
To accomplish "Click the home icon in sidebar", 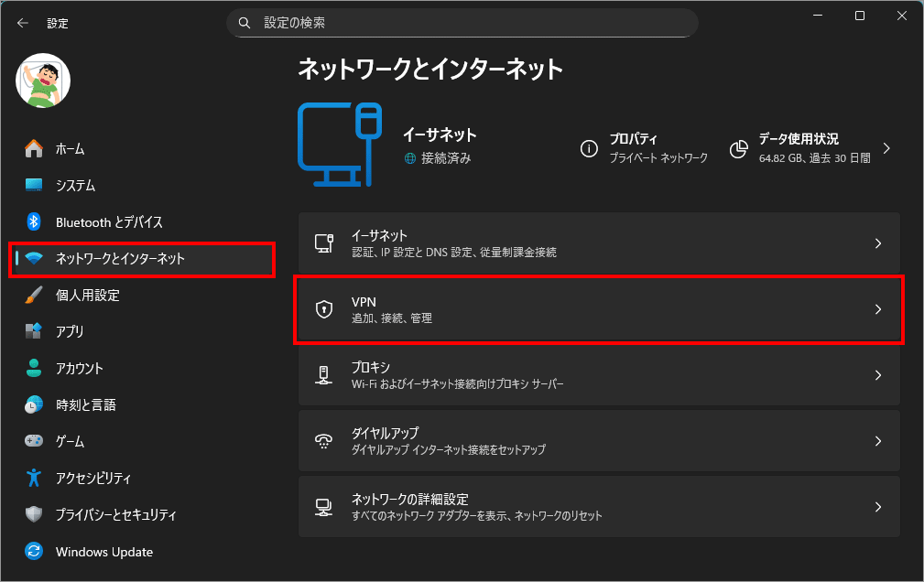I will (x=34, y=148).
